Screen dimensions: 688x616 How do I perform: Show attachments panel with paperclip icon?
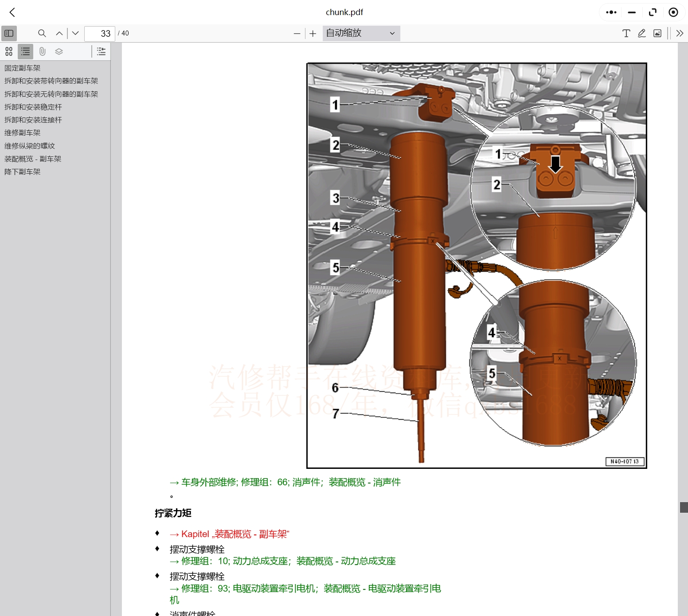pos(43,51)
